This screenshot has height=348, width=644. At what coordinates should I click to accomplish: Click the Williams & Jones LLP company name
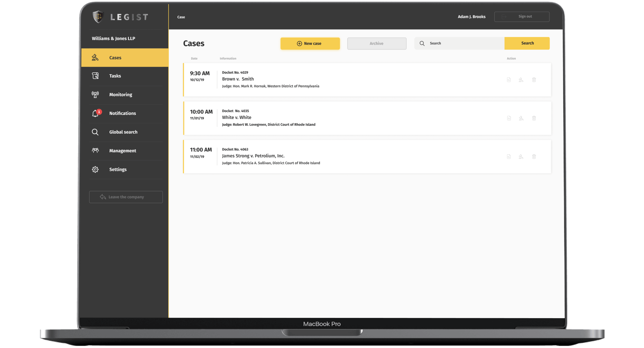pyautogui.click(x=113, y=38)
